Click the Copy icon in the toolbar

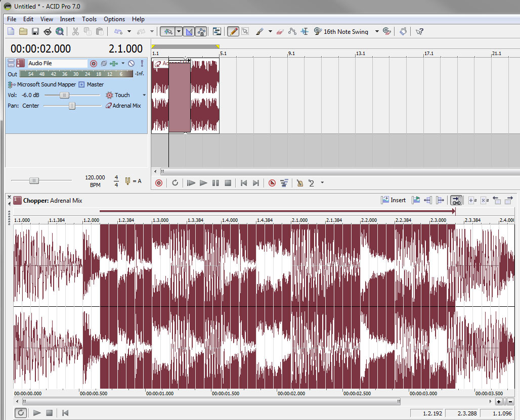pyautogui.click(x=88, y=31)
